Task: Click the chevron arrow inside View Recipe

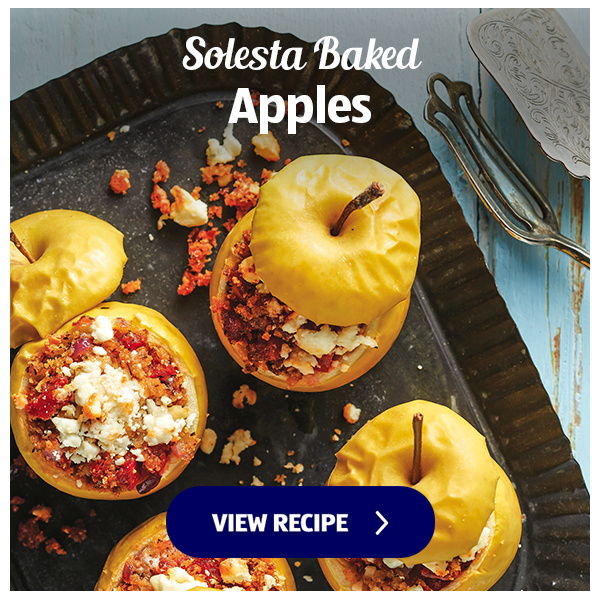Action: 382,523
